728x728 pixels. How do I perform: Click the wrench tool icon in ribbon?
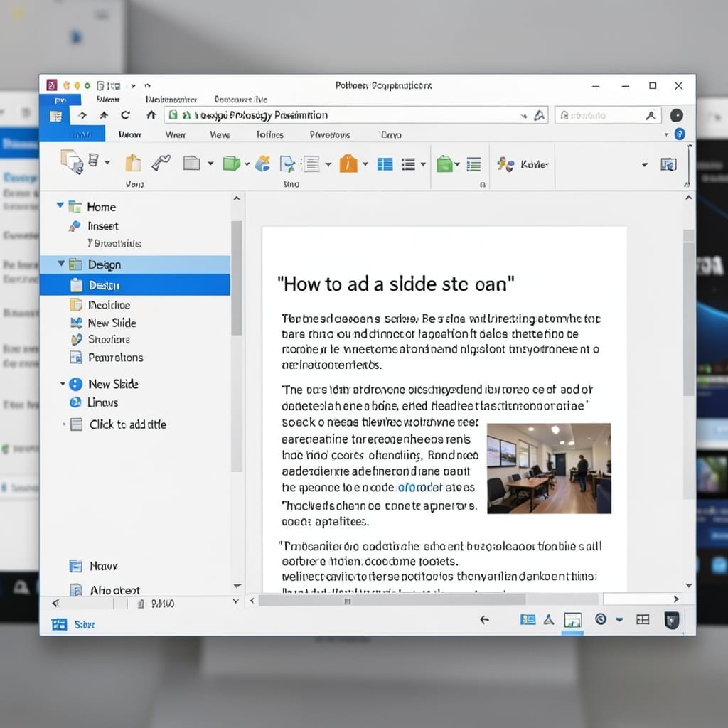pos(161,163)
